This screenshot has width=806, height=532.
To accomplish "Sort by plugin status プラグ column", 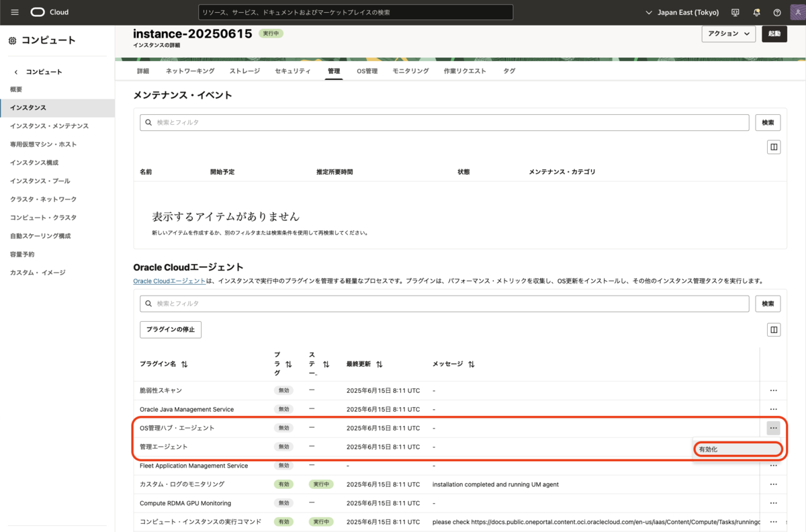I will (x=288, y=364).
